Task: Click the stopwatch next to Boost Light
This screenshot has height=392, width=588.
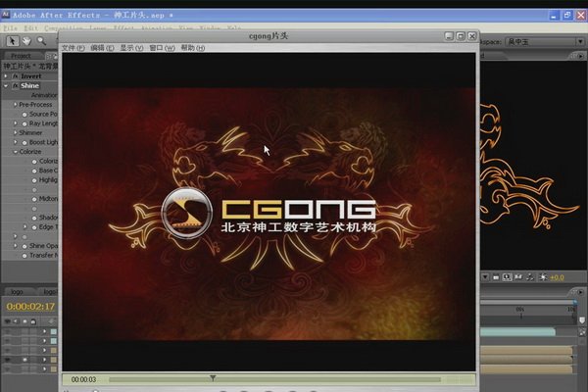Action: tap(25, 142)
